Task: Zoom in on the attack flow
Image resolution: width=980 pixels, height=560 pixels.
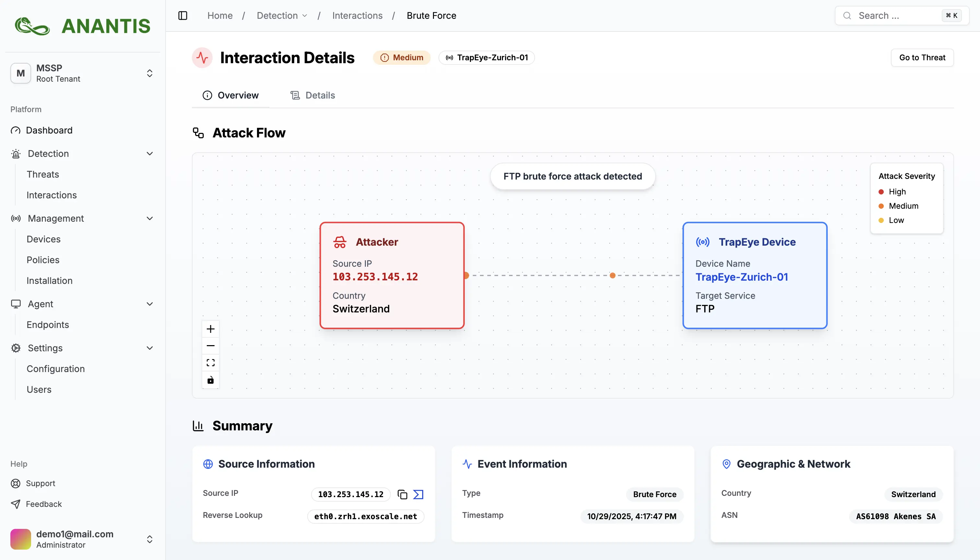Action: pyautogui.click(x=210, y=329)
